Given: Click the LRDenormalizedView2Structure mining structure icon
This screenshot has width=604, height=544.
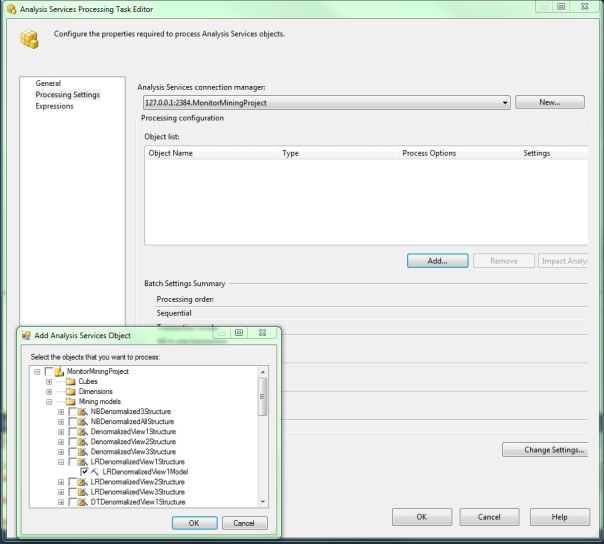Looking at the screenshot, I should tap(83, 482).
